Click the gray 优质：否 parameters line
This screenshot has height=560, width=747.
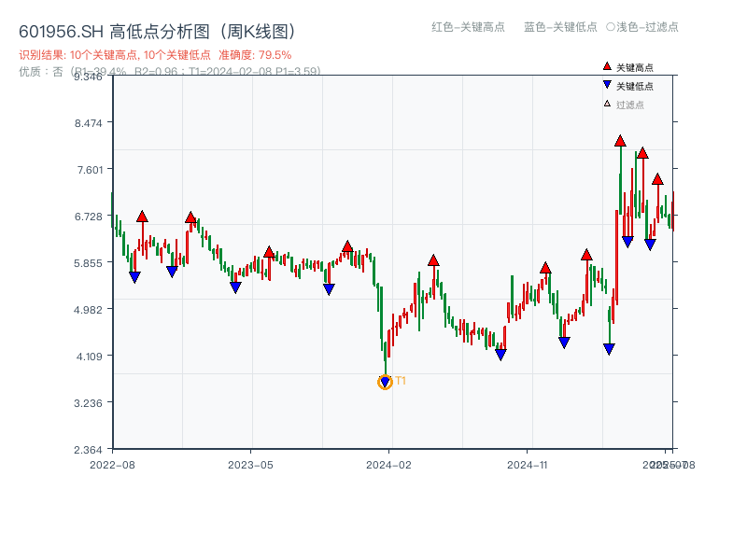[x=170, y=72]
